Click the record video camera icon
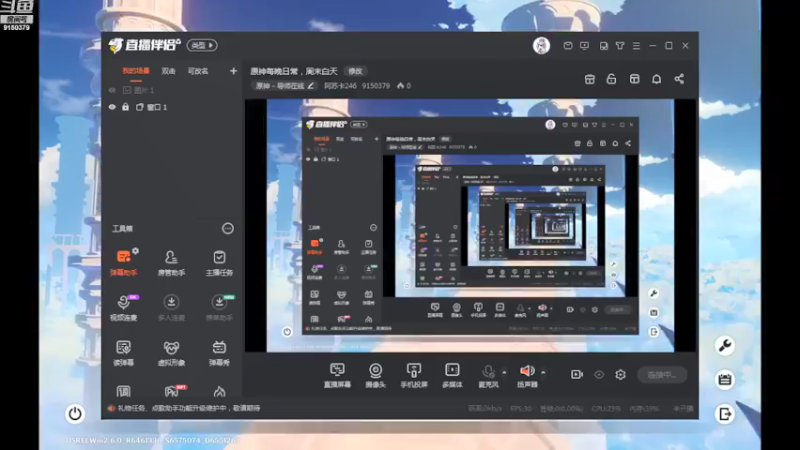The image size is (800, 450). point(577,374)
